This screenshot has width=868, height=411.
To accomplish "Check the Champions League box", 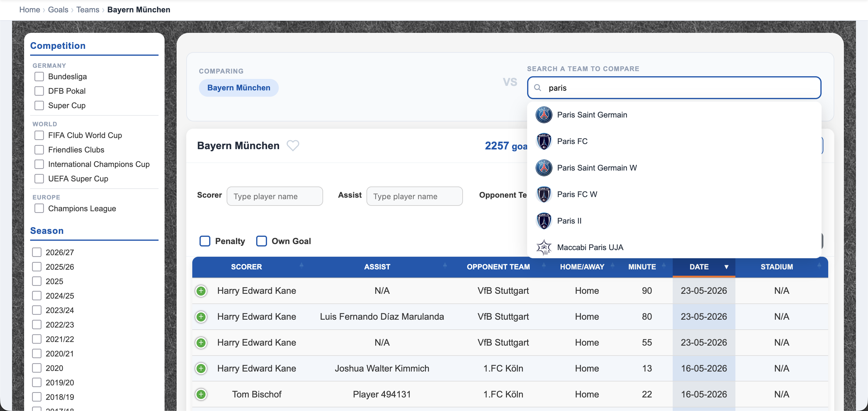I will (39, 209).
